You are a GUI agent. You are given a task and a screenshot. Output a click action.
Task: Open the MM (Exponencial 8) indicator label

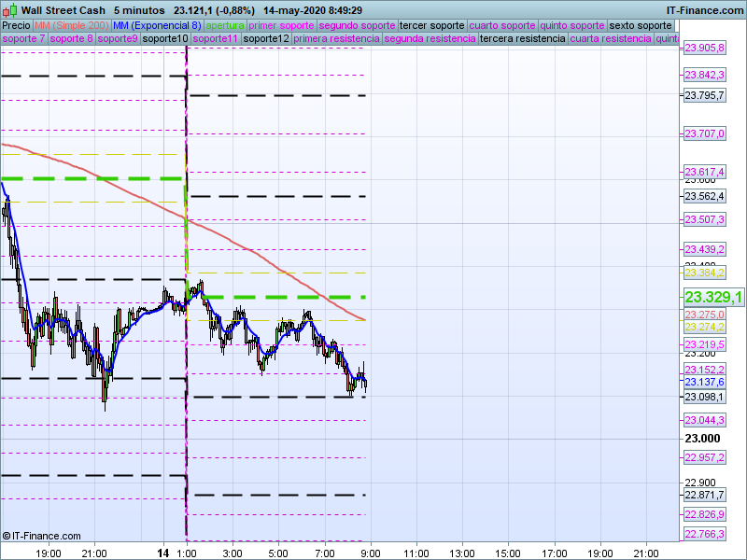pyautogui.click(x=157, y=26)
